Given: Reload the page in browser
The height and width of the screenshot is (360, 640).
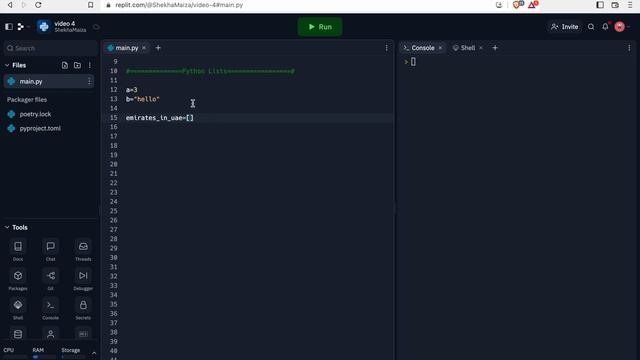Looking at the screenshot, I should click(38, 5).
